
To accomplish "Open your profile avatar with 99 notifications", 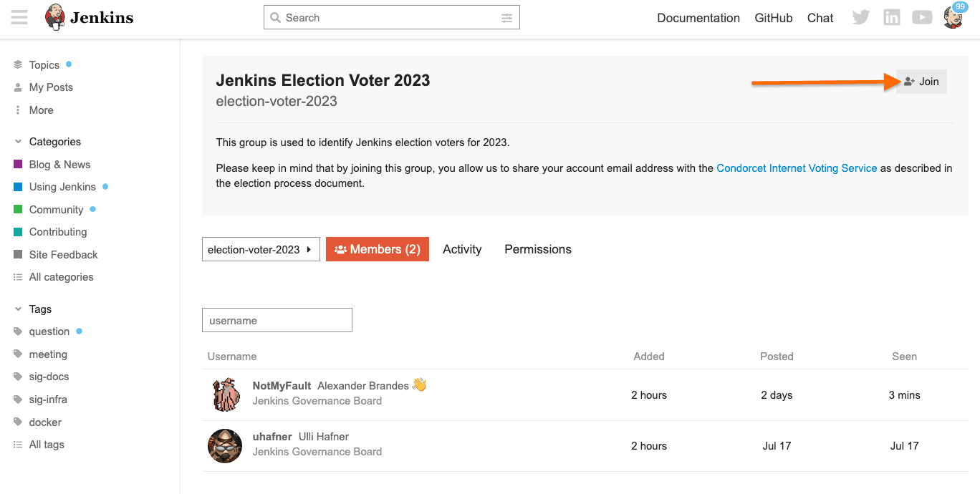I will click(x=953, y=16).
